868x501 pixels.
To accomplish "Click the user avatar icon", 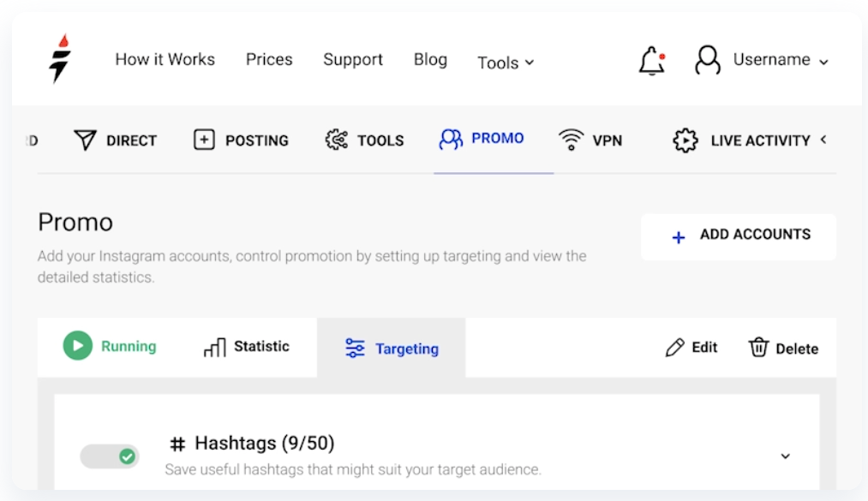I will [708, 60].
